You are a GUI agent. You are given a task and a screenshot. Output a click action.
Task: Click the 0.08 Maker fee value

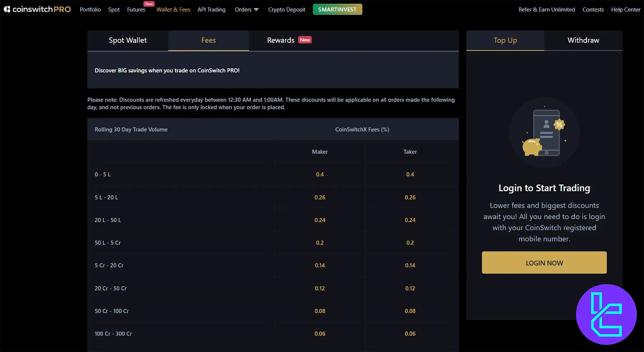point(320,311)
